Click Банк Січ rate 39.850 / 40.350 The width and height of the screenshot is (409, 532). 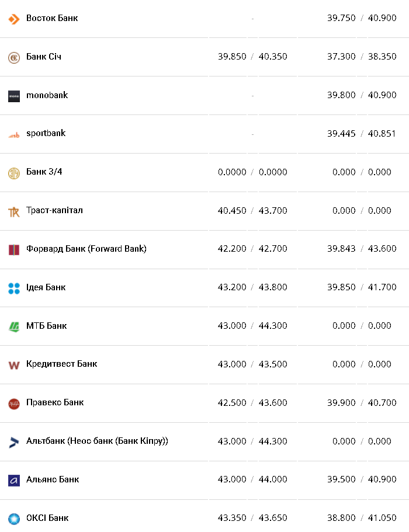252,57
